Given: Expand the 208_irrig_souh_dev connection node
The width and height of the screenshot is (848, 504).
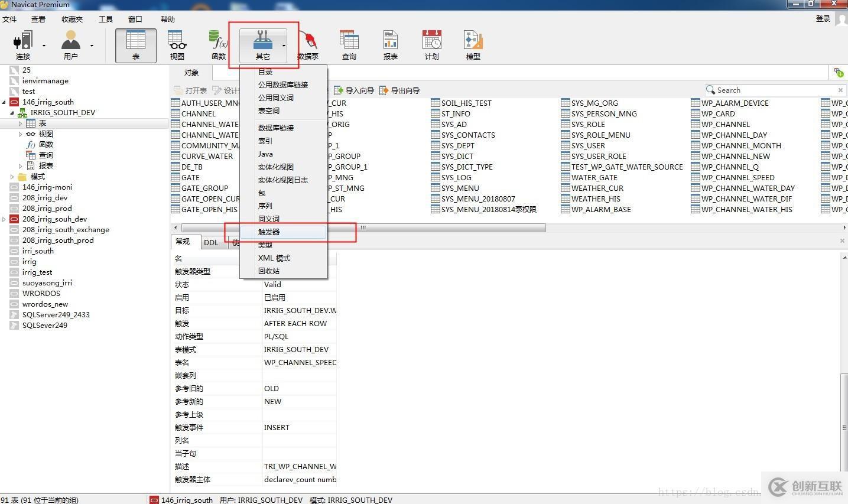Looking at the screenshot, I should click(x=4, y=219).
